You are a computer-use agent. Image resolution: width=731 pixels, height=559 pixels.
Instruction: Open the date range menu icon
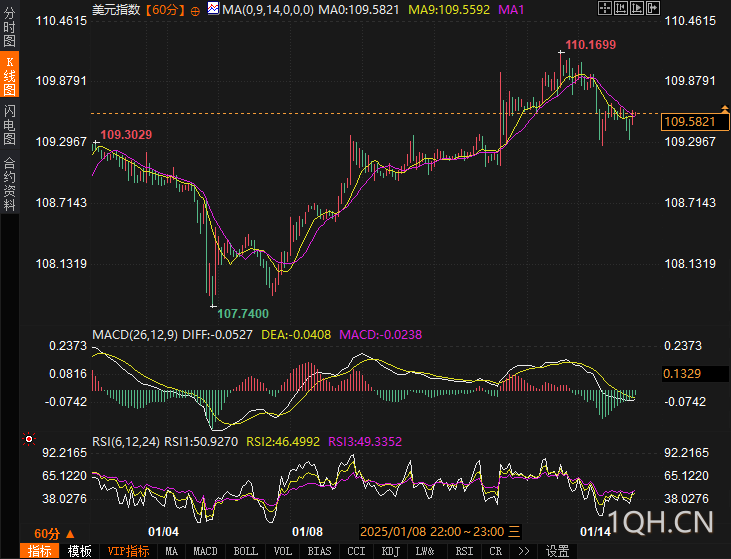tap(514, 531)
